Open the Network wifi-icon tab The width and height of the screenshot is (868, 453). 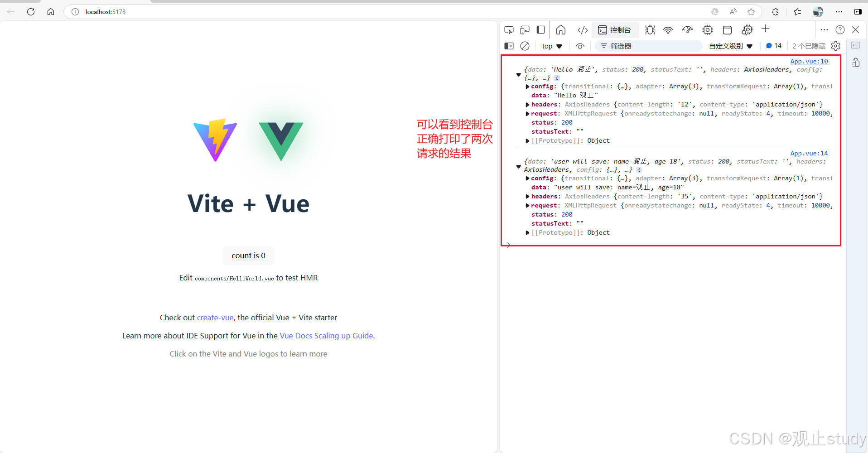[x=668, y=30]
